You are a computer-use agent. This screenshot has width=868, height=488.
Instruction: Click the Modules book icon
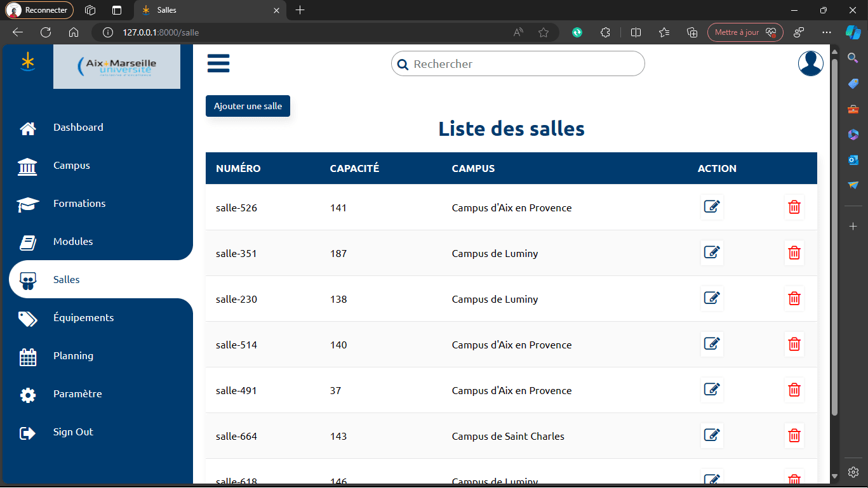[28, 242]
